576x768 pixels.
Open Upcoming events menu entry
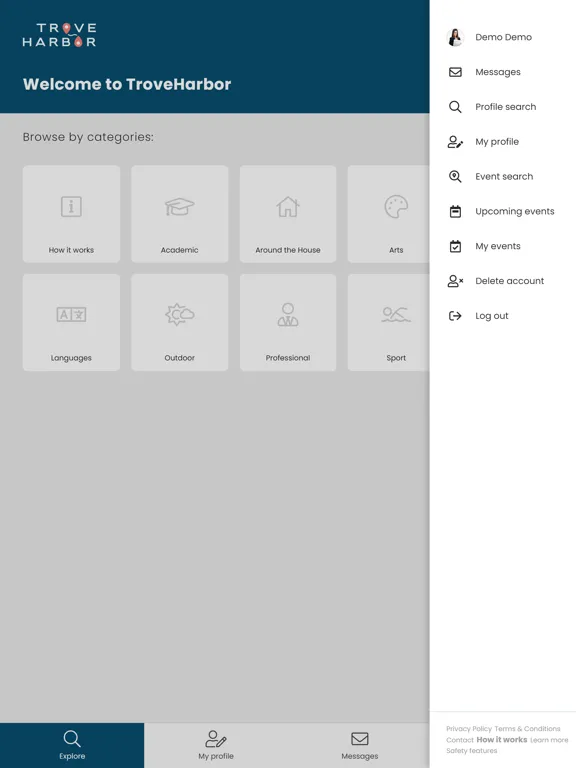(515, 211)
